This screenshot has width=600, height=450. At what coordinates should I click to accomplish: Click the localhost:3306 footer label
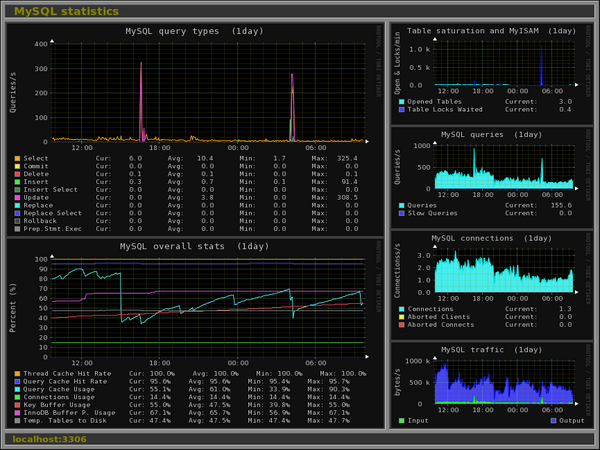(x=52, y=439)
